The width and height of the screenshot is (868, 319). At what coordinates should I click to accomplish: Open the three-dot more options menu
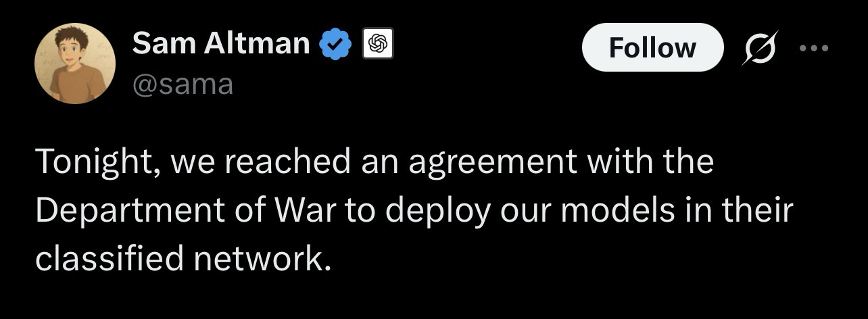coord(813,47)
